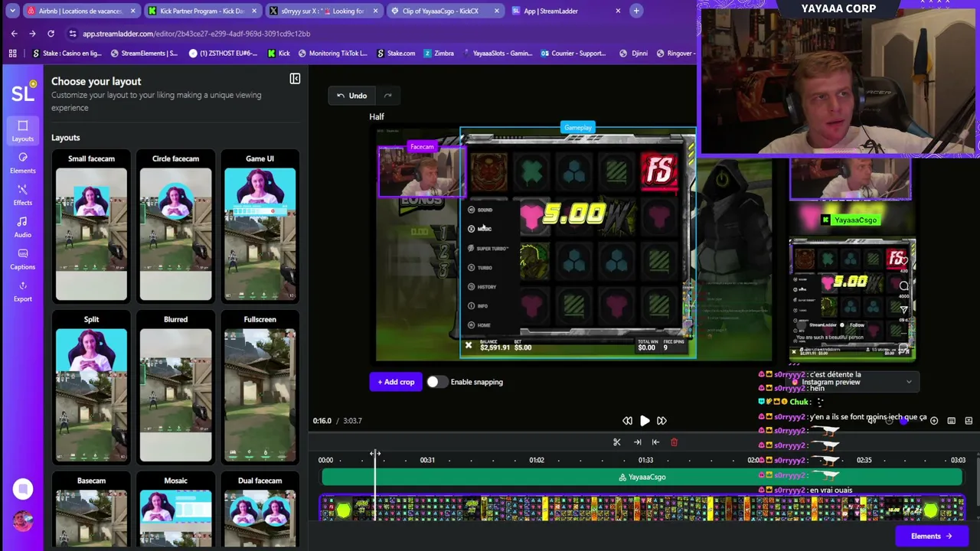Switch to the Airbnb browser tab
This screenshot has height=551, width=980.
coord(81,11)
